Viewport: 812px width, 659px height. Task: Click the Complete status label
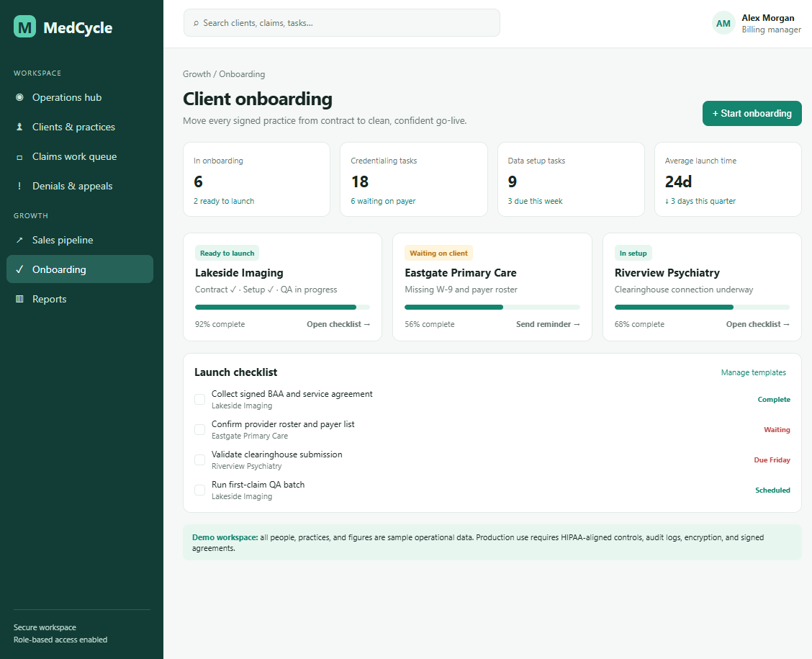pos(774,400)
